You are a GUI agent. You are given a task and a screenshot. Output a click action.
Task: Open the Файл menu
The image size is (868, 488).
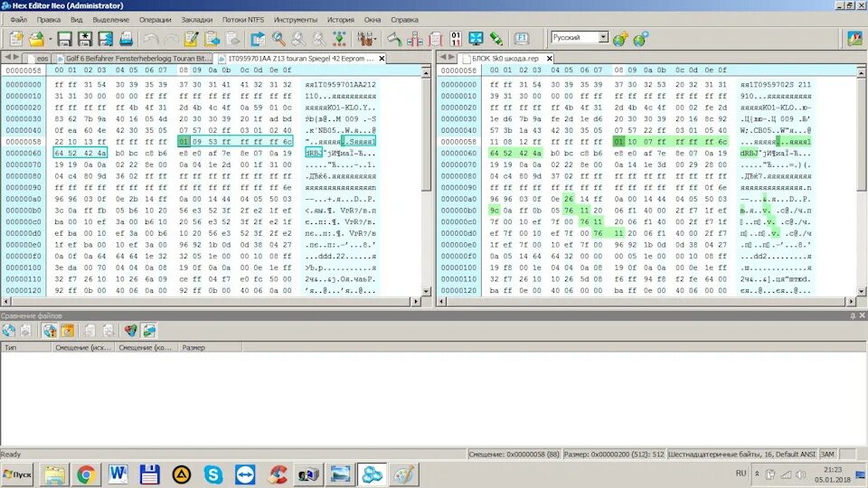pyautogui.click(x=18, y=19)
